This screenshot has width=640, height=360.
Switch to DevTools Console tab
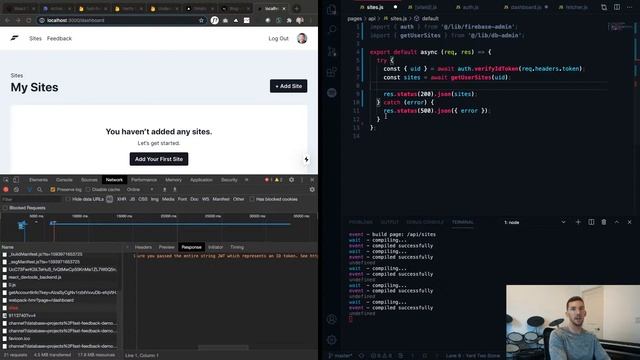point(64,180)
